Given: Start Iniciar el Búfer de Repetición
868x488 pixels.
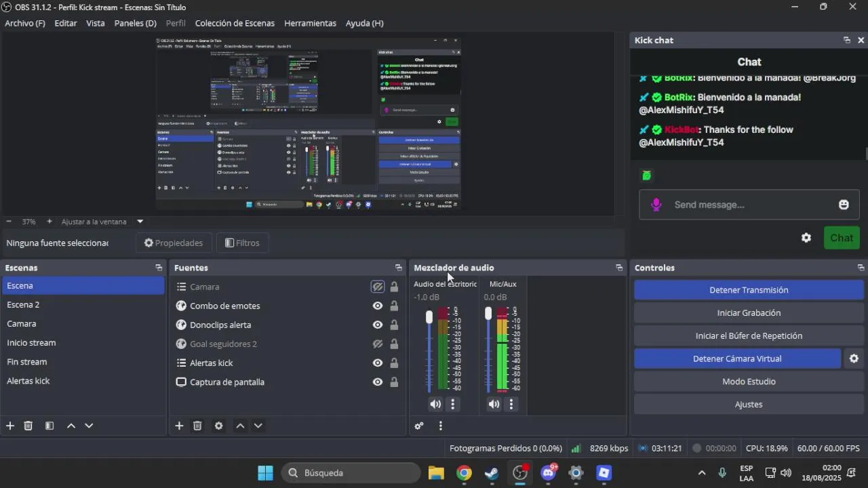Looking at the screenshot, I should click(x=749, y=335).
